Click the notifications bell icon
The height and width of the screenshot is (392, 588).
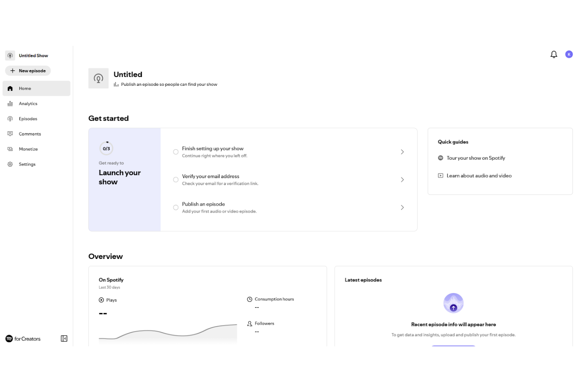coord(553,54)
